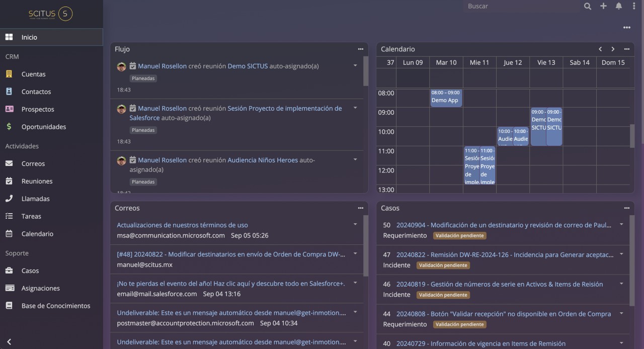
Task: Click the sidebar Calendario calendar icon
Action: click(x=9, y=234)
